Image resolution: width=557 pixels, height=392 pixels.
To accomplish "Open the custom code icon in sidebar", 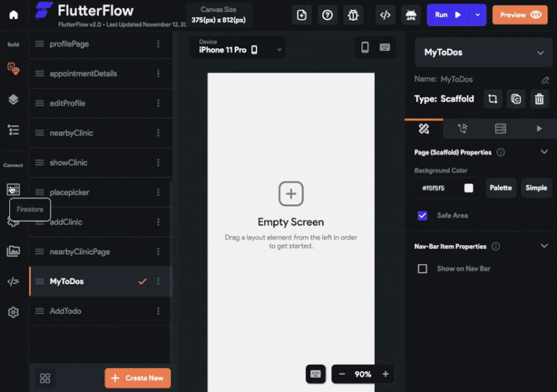I will pos(13,282).
